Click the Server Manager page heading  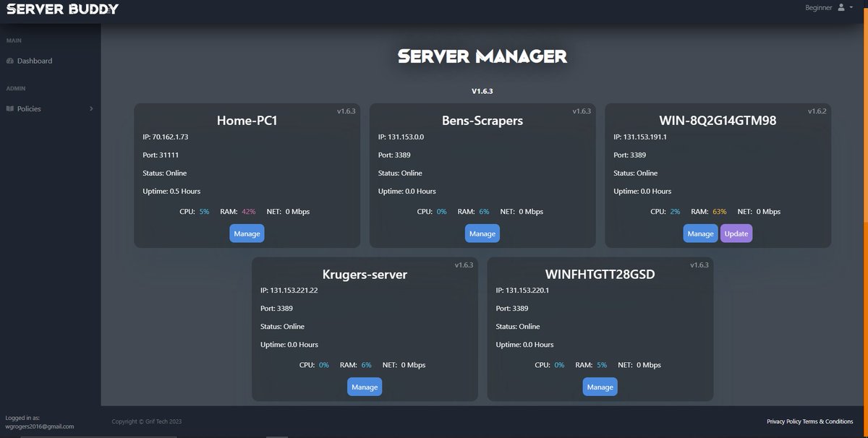[x=482, y=56]
